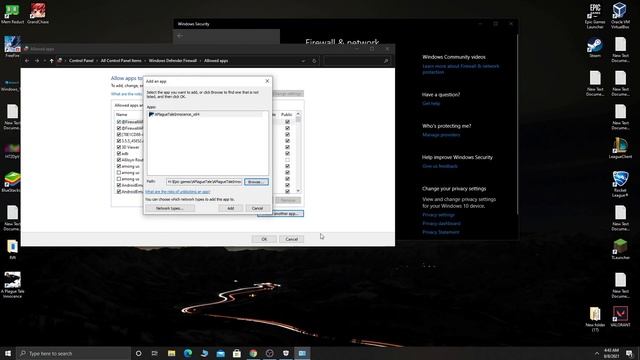
Task: Click the Add button in the dialog
Action: [231, 208]
